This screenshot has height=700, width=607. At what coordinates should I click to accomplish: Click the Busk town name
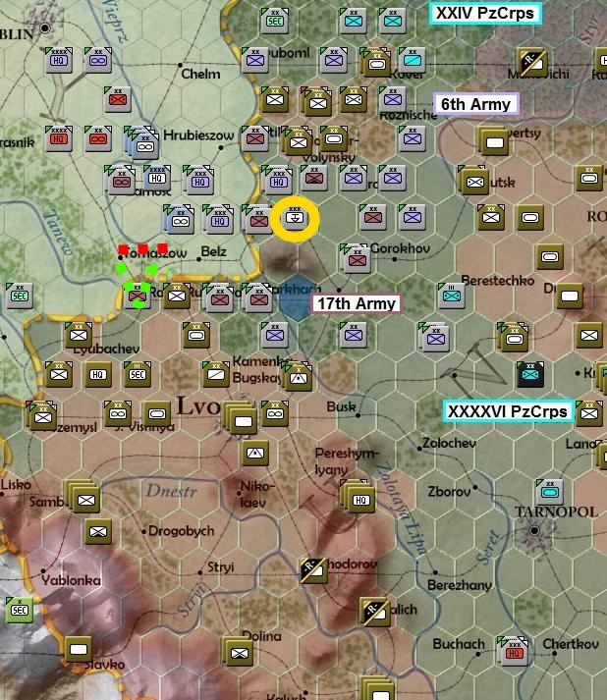pyautogui.click(x=341, y=406)
